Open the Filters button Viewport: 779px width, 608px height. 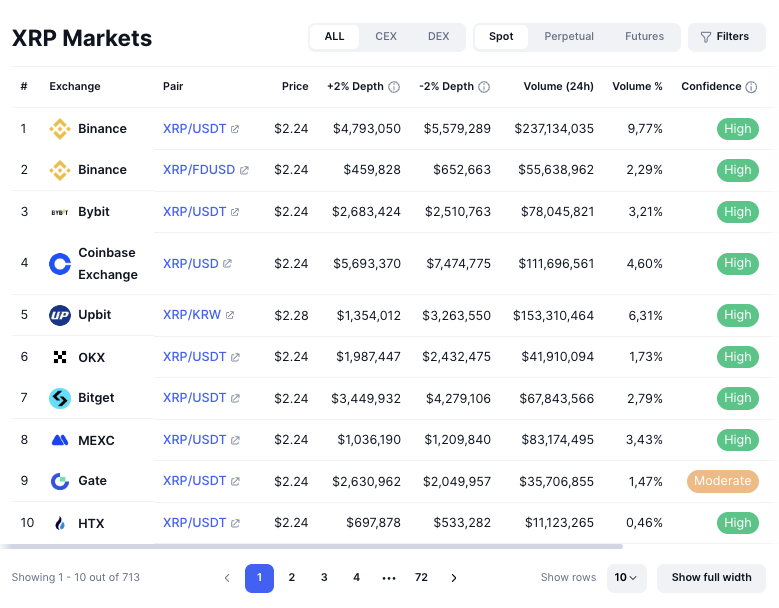pos(727,37)
